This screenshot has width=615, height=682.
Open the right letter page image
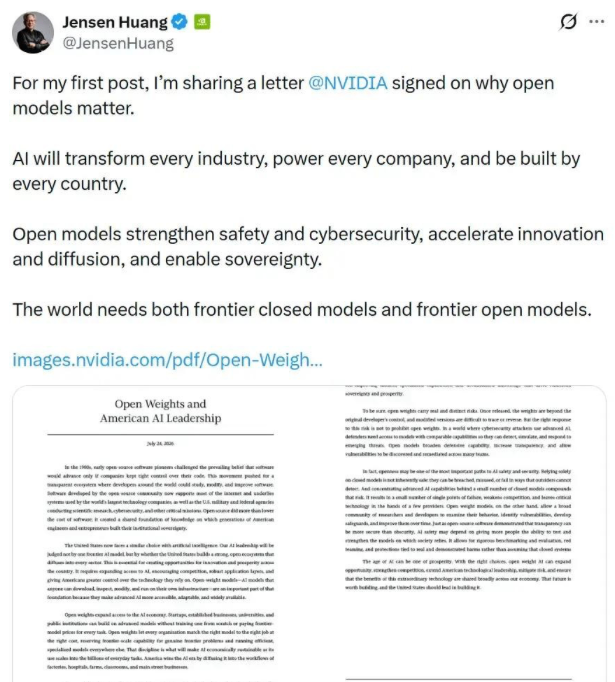tap(458, 534)
